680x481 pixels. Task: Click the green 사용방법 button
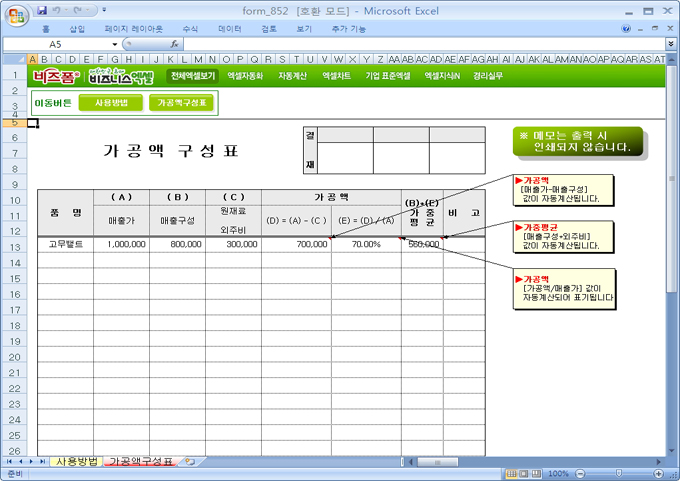click(x=111, y=102)
